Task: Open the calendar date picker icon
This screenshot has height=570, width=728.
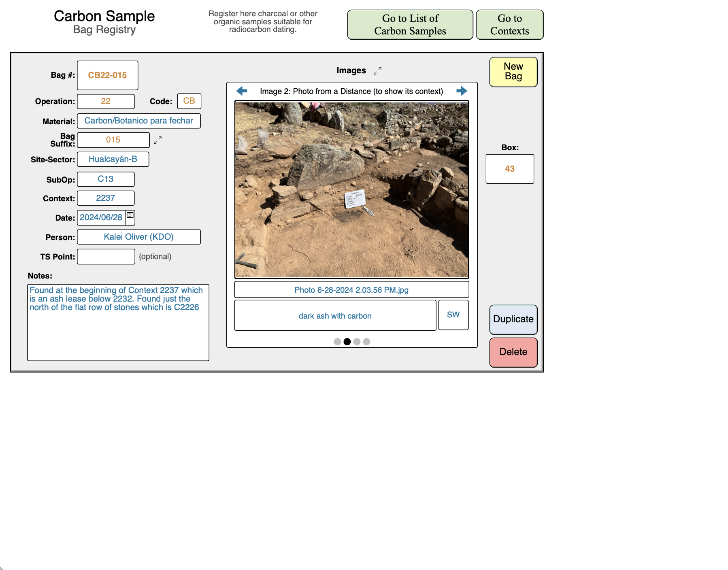Action: [130, 215]
